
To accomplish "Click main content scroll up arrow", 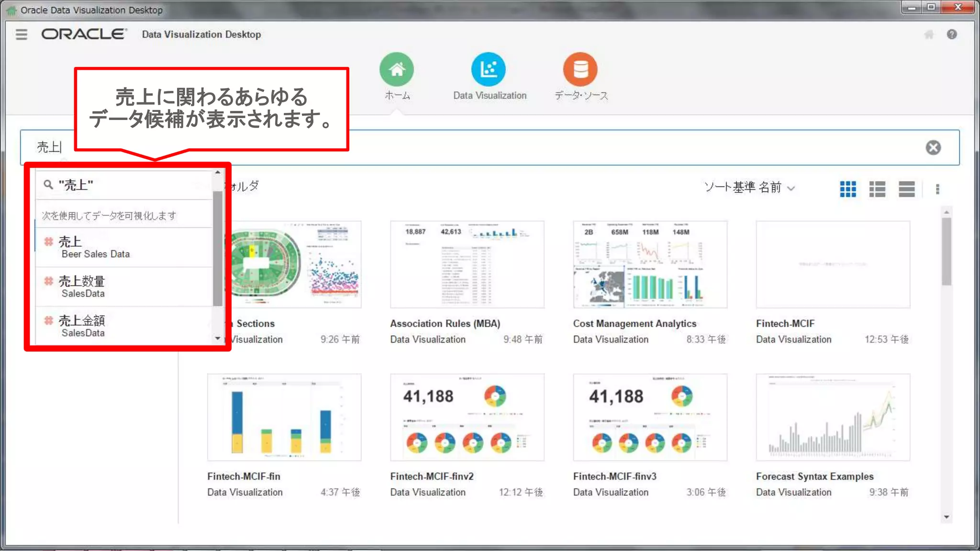I will click(946, 212).
